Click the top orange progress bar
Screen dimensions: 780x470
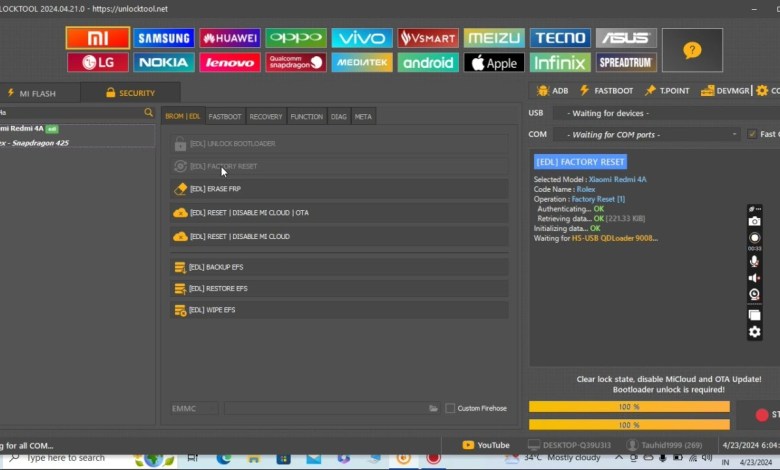pyautogui.click(x=629, y=407)
